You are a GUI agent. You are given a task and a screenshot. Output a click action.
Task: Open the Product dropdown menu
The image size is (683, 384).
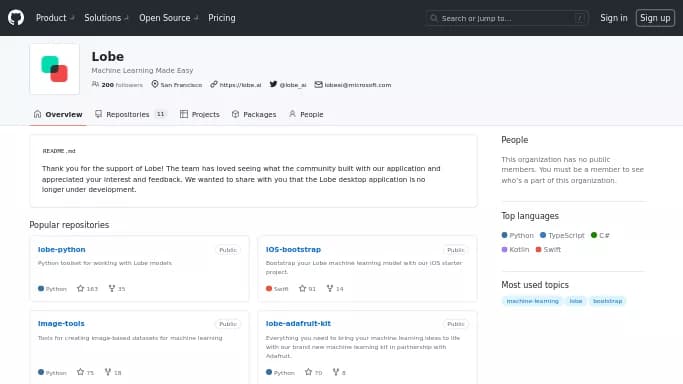[x=55, y=18]
